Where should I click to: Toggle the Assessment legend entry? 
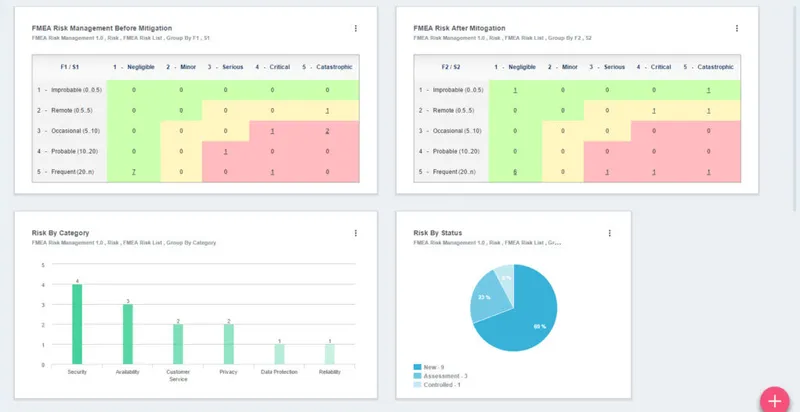click(x=440, y=376)
